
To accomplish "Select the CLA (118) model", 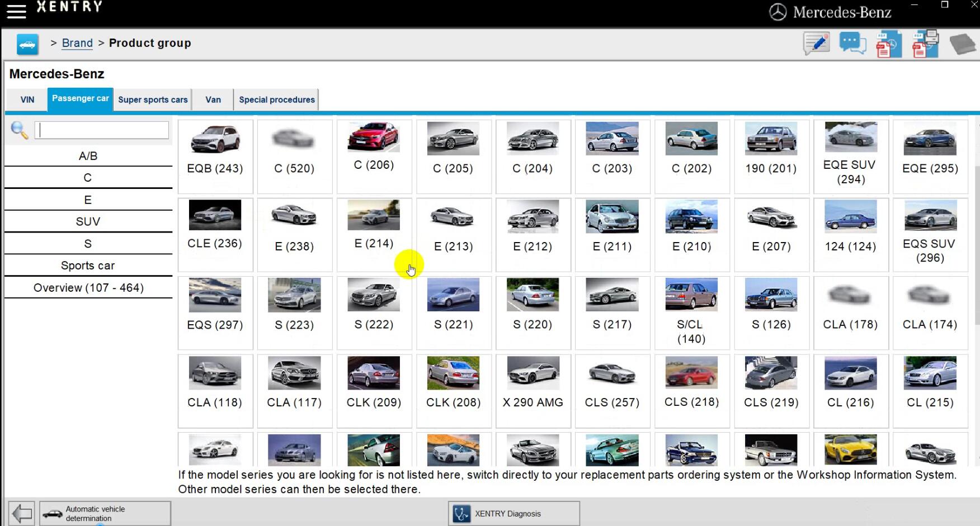I will (x=215, y=391).
